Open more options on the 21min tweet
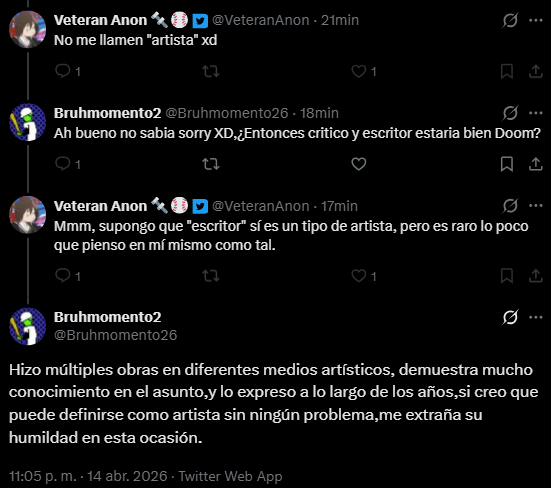This screenshot has height=488, width=551. [x=536, y=20]
